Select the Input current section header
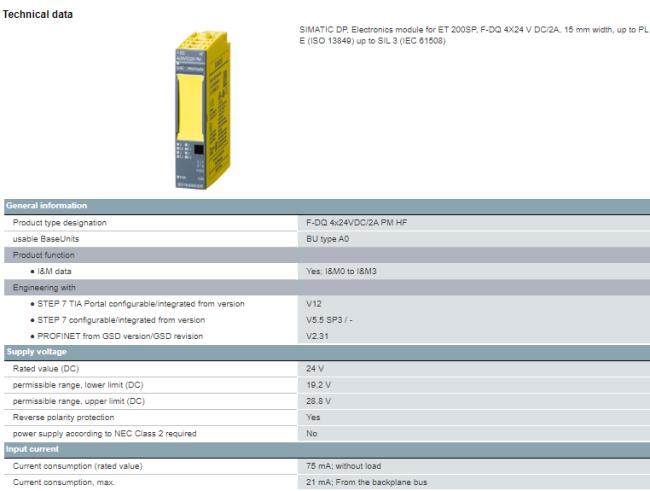 [36, 450]
